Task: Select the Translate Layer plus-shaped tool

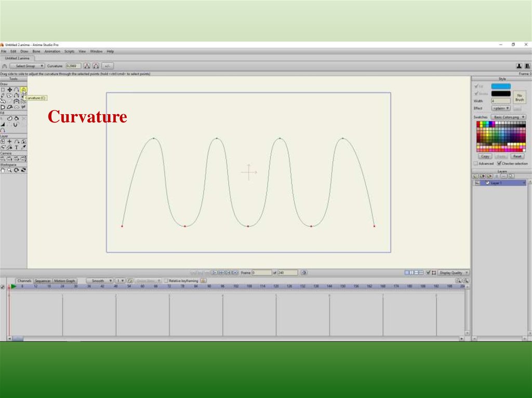Action: (9, 141)
